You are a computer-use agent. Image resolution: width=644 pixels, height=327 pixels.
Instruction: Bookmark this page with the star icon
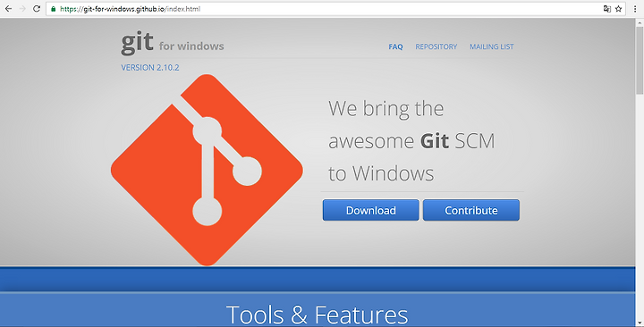pos(619,9)
